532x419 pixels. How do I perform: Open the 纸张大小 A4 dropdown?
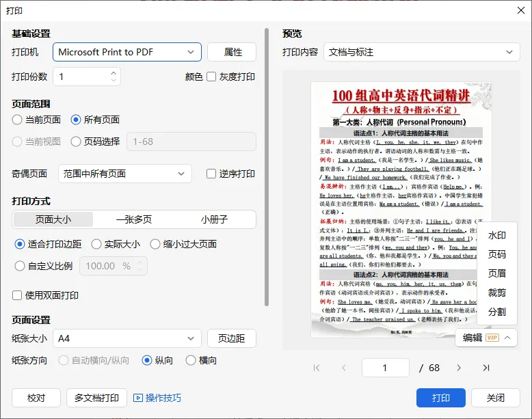(x=127, y=338)
